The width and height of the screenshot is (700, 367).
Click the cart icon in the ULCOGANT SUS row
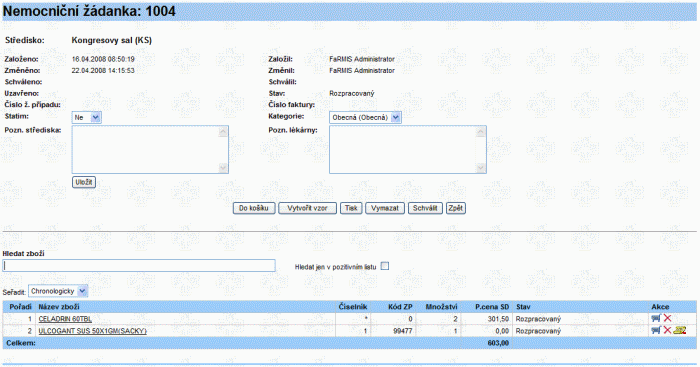point(656,330)
